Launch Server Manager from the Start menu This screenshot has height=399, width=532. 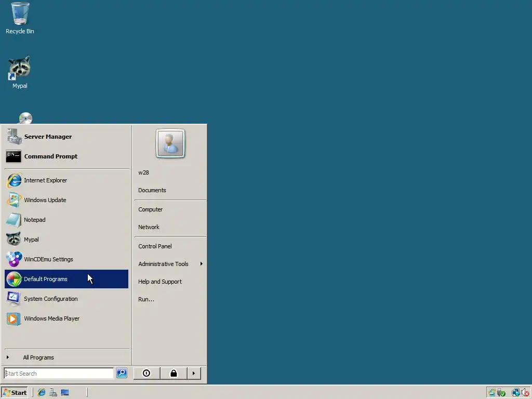66,137
